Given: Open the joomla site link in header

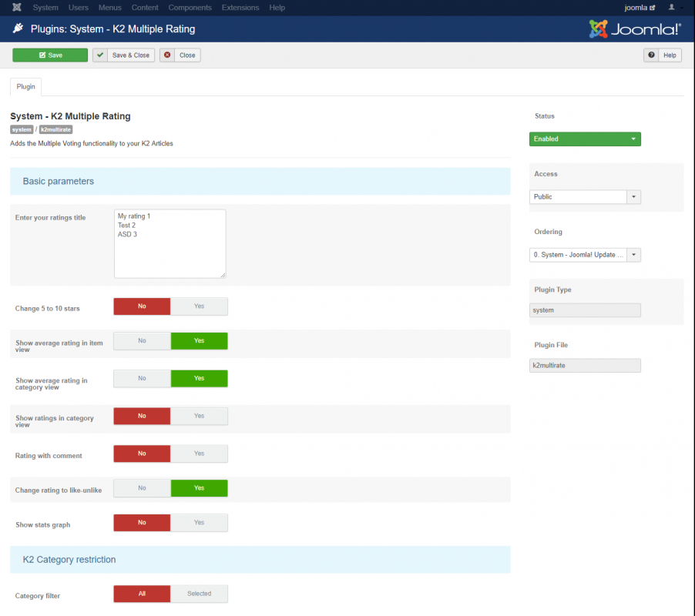Looking at the screenshot, I should [640, 8].
